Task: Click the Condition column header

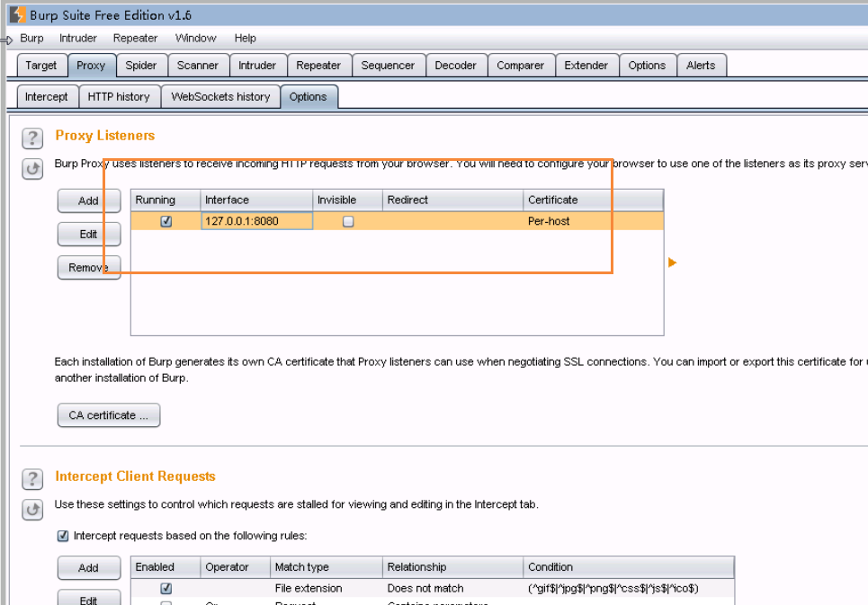Action: (x=629, y=567)
